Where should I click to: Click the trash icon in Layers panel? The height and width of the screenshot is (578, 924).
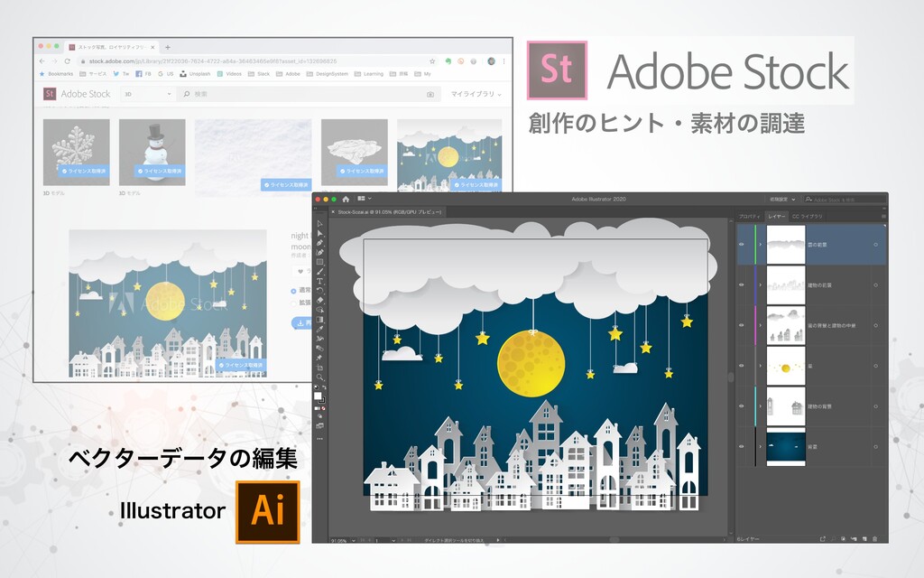[875, 539]
